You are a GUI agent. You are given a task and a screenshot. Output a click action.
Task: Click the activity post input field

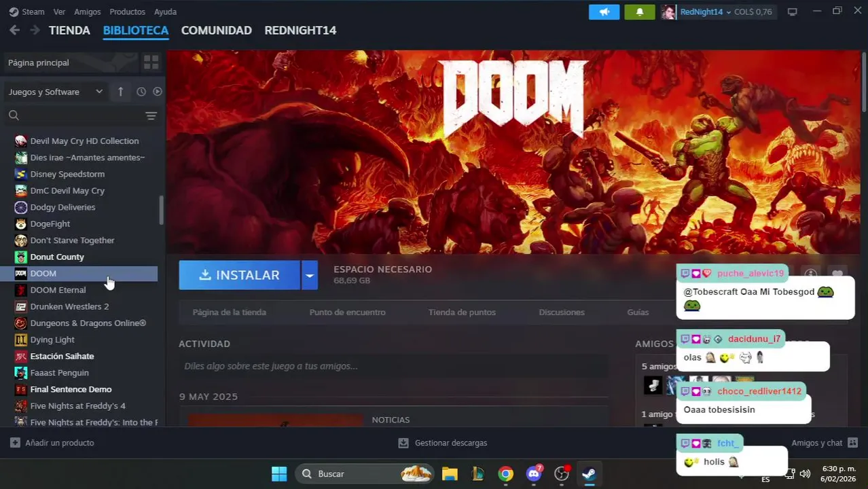(393, 366)
